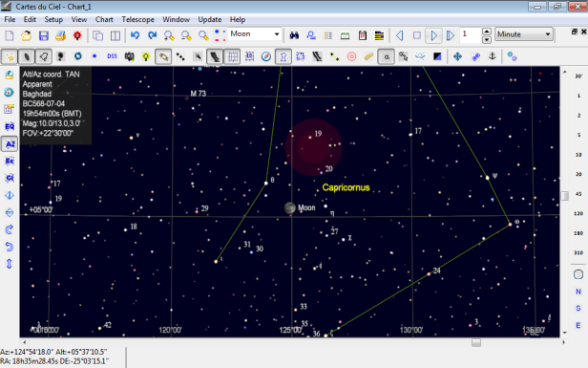588x368 pixels.
Task: Expand the Moon object dropdown list
Action: (277, 34)
